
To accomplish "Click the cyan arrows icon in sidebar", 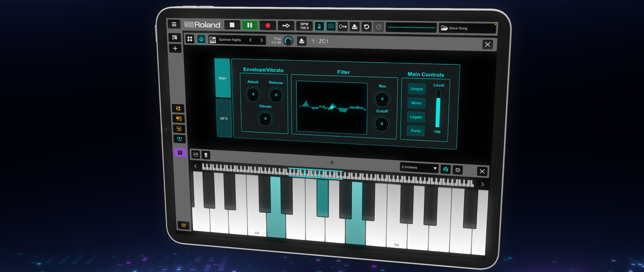I will 179,139.
